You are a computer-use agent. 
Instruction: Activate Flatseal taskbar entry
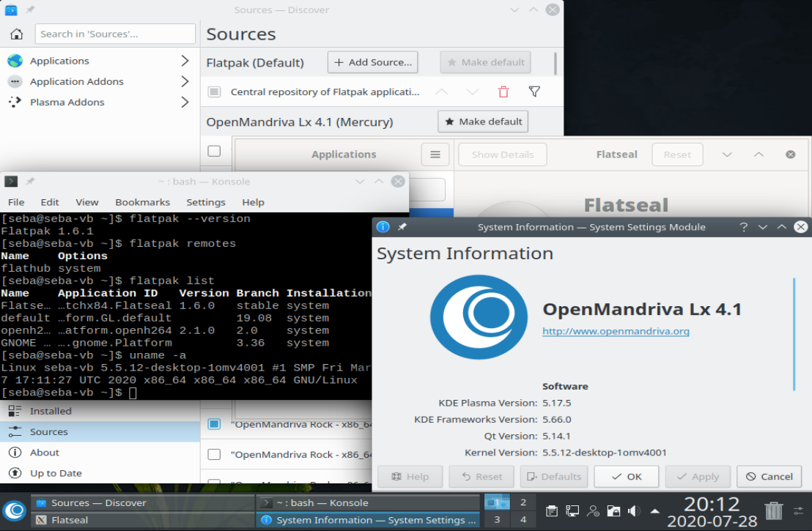tap(142, 520)
